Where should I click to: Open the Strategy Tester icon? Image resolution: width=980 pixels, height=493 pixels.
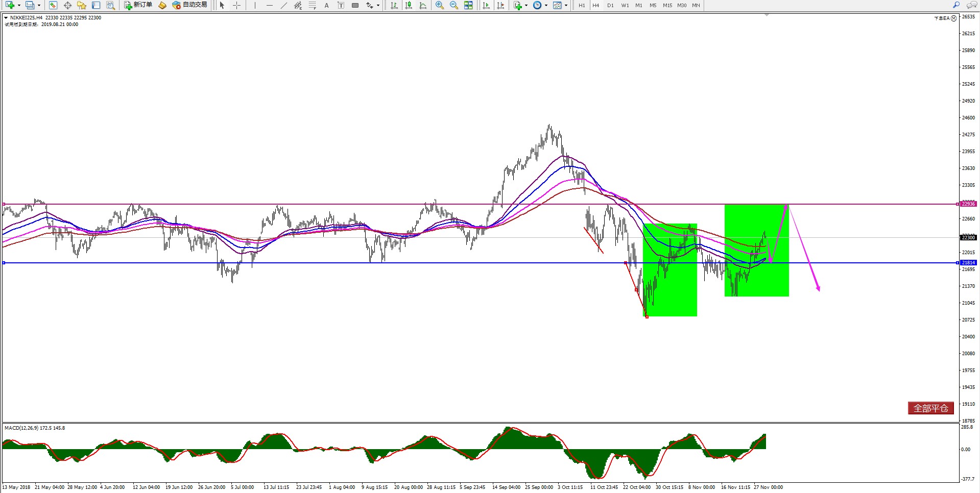(x=110, y=5)
